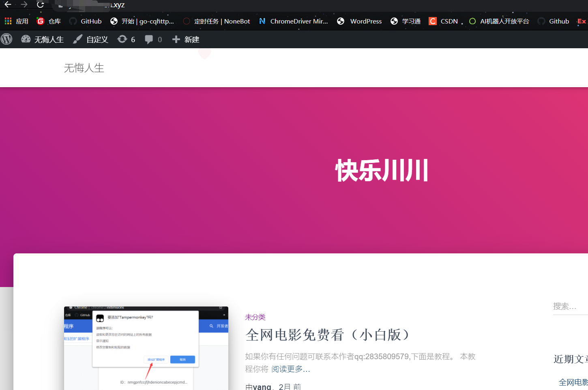Click the 快乐川川 hero heading
This screenshot has width=588, height=390.
[x=382, y=170]
